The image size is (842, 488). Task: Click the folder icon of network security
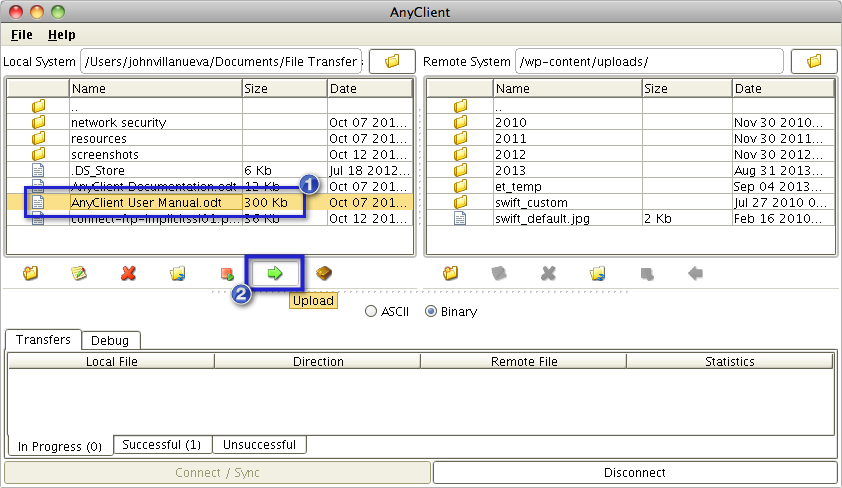click(38, 122)
